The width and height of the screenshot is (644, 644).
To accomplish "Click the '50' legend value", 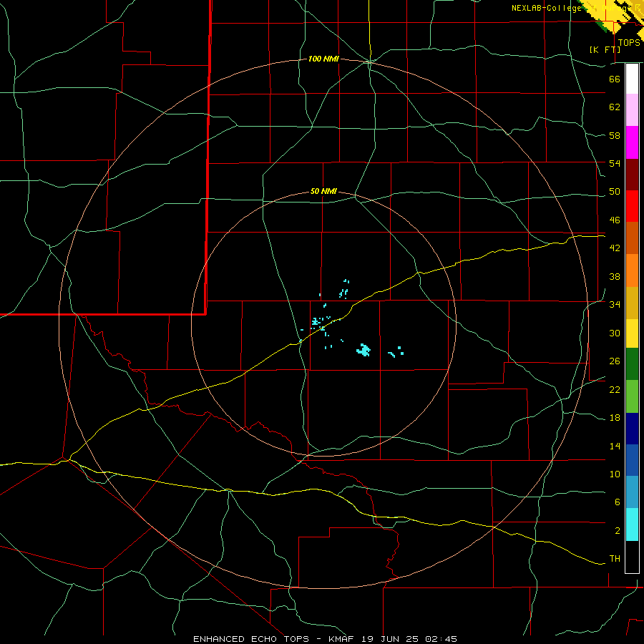I will pyautogui.click(x=615, y=192).
